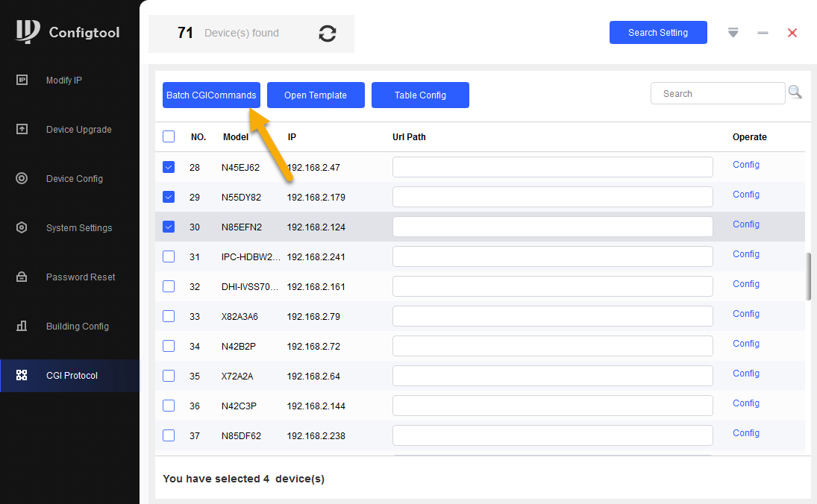Uncheck device 28 N45EJ62 checkbox

(x=169, y=167)
